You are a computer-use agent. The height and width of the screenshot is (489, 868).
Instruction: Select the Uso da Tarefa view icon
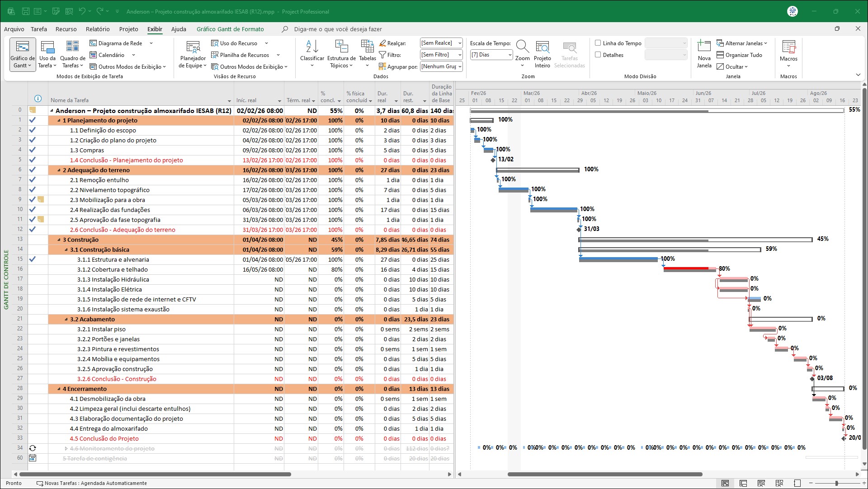point(47,47)
